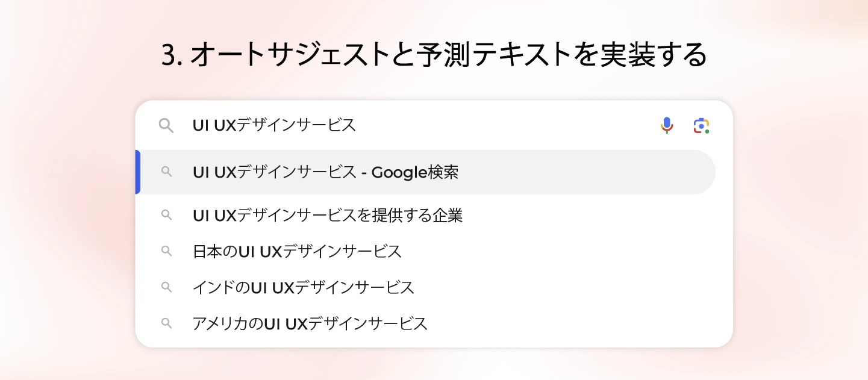Select the 'UI UXデザインサービス - Google検索' suggestion
The width and height of the screenshot is (868, 380).
coord(325,172)
